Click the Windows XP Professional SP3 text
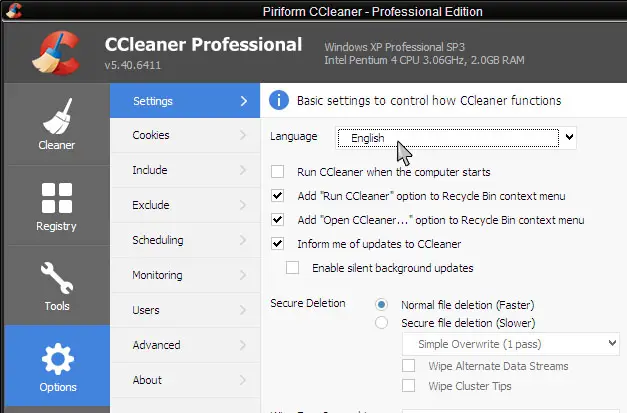627x413 pixels. point(394,47)
